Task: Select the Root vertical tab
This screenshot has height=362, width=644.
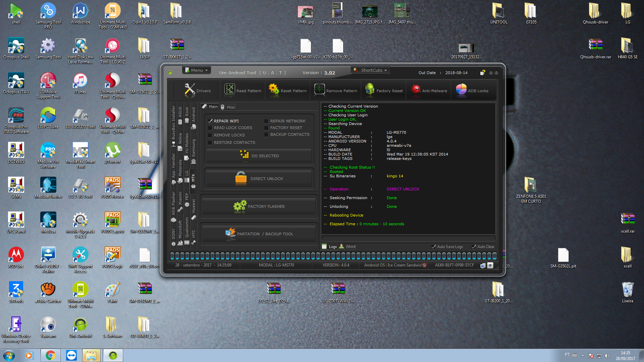Action: [187, 115]
